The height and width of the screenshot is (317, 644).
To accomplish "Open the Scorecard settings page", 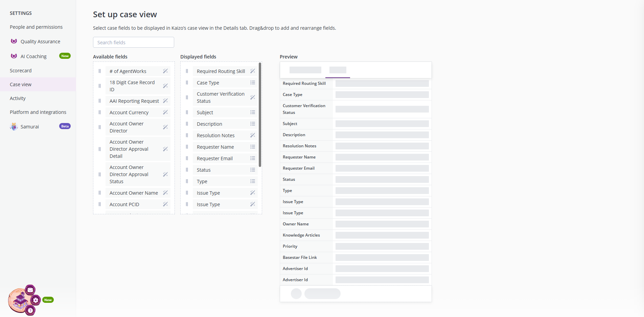I will click(21, 71).
